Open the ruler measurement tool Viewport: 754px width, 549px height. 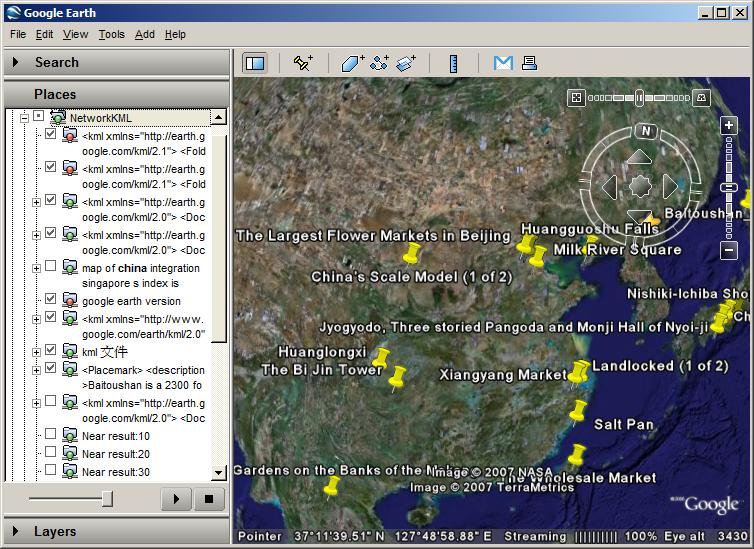pos(453,63)
